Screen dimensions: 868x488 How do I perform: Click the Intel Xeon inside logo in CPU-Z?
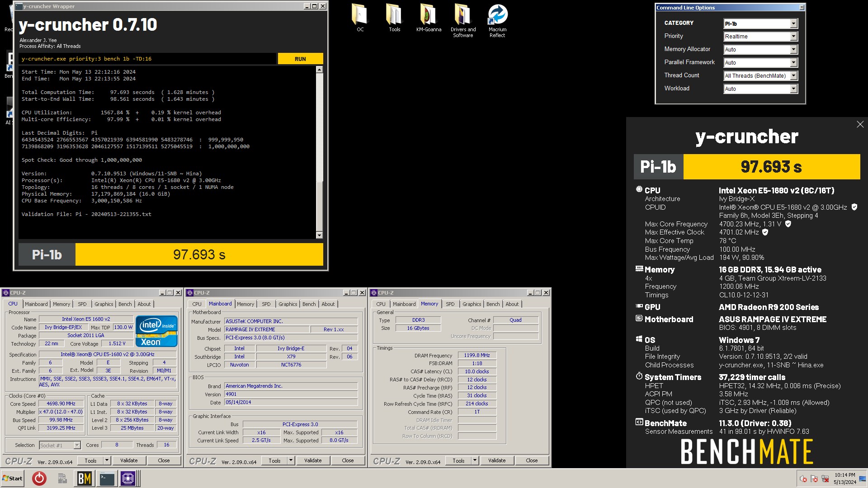coord(156,331)
